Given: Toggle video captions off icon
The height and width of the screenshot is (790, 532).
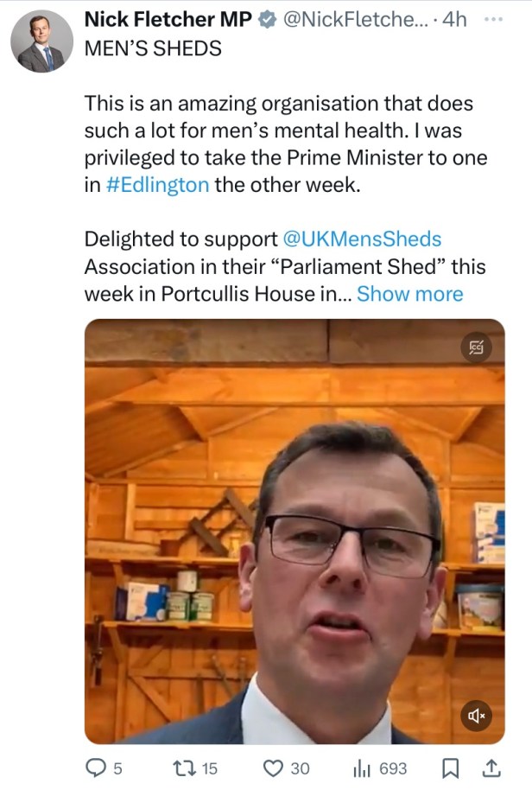Looking at the screenshot, I should (x=478, y=347).
